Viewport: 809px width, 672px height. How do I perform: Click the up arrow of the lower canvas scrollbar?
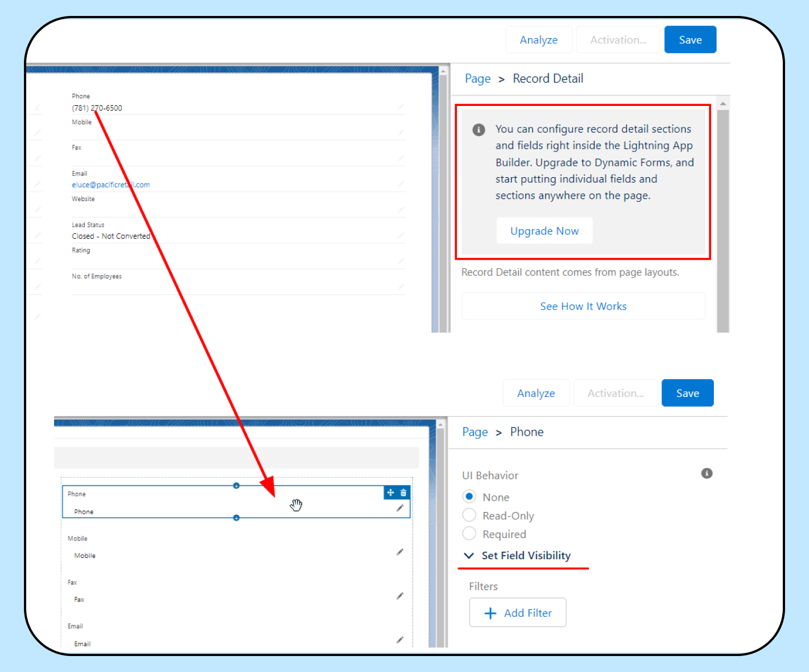pyautogui.click(x=440, y=424)
